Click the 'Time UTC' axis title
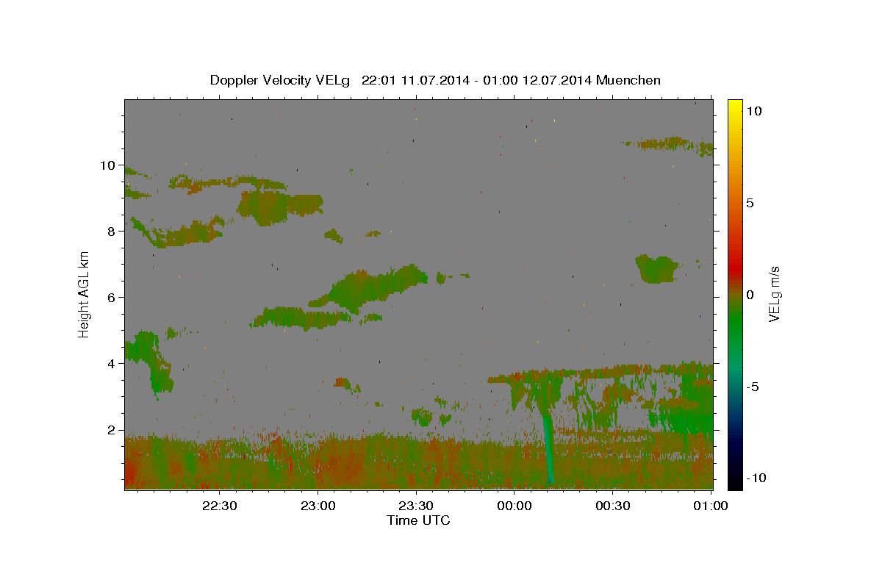This screenshot has width=882, height=588. [x=418, y=520]
